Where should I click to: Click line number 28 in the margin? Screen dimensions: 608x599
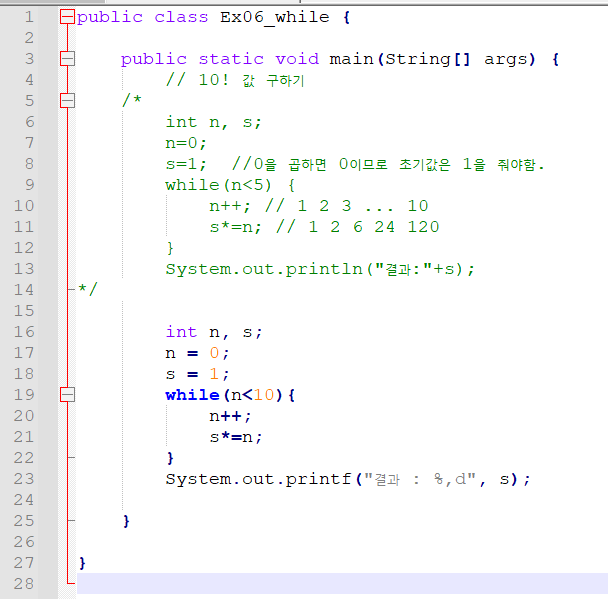click(x=24, y=584)
